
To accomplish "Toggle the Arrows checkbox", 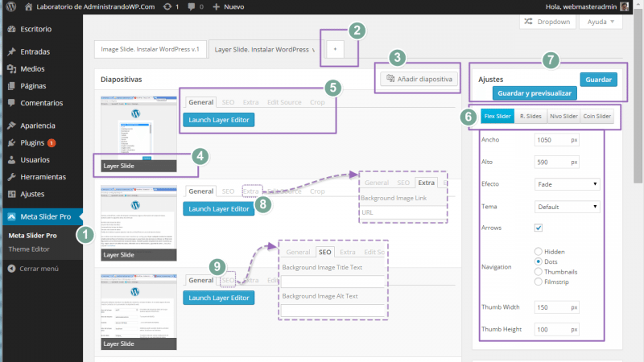I will 538,228.
